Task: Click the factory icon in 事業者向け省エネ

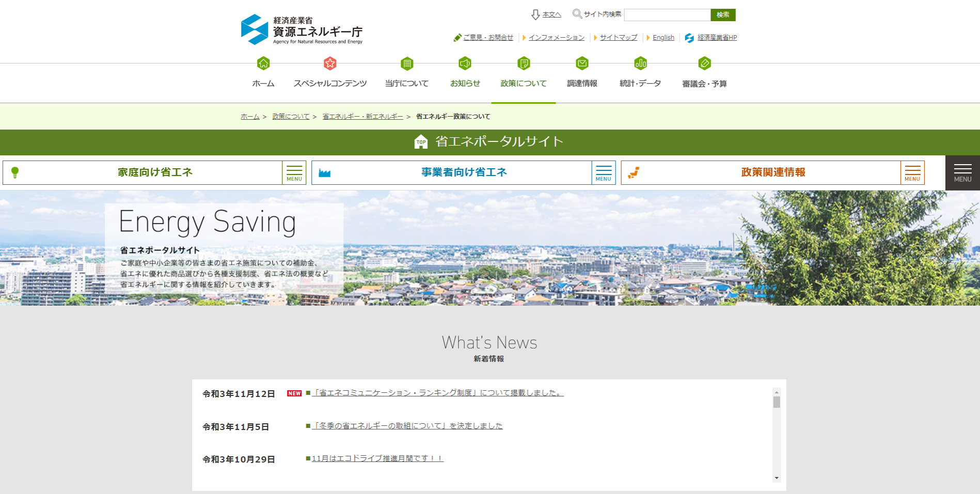Action: tap(324, 173)
